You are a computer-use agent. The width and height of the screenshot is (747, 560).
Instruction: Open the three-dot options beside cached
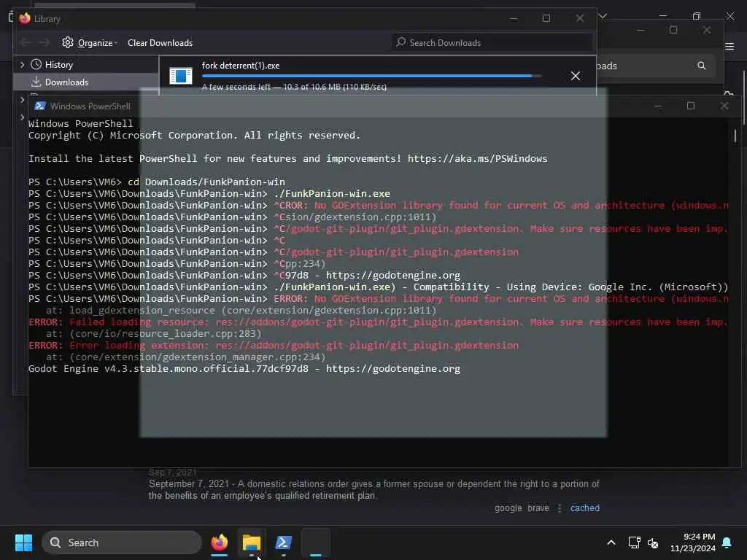pos(560,508)
